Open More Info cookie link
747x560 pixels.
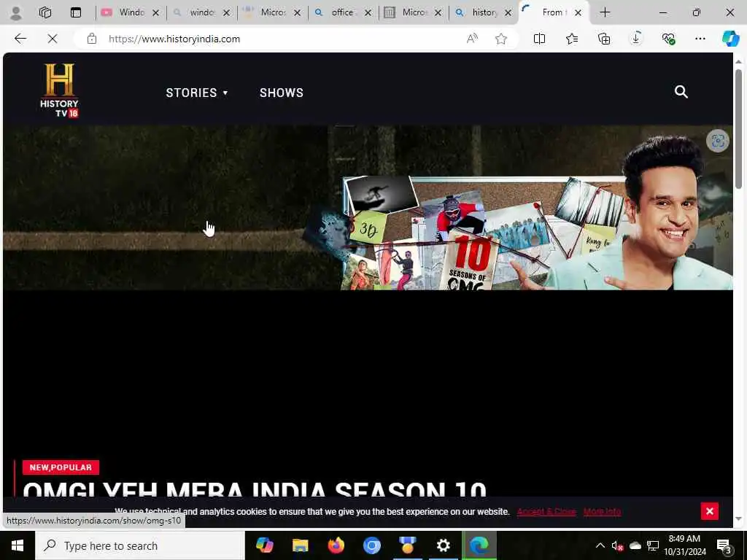coord(602,511)
